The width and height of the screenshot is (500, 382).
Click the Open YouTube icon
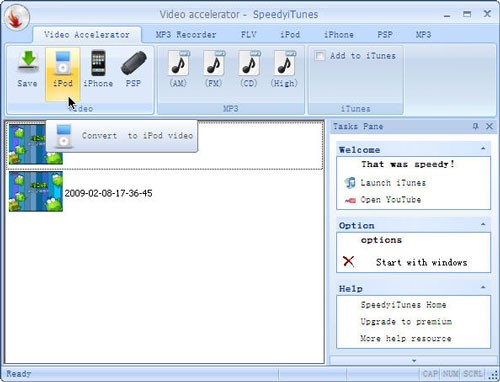point(350,200)
